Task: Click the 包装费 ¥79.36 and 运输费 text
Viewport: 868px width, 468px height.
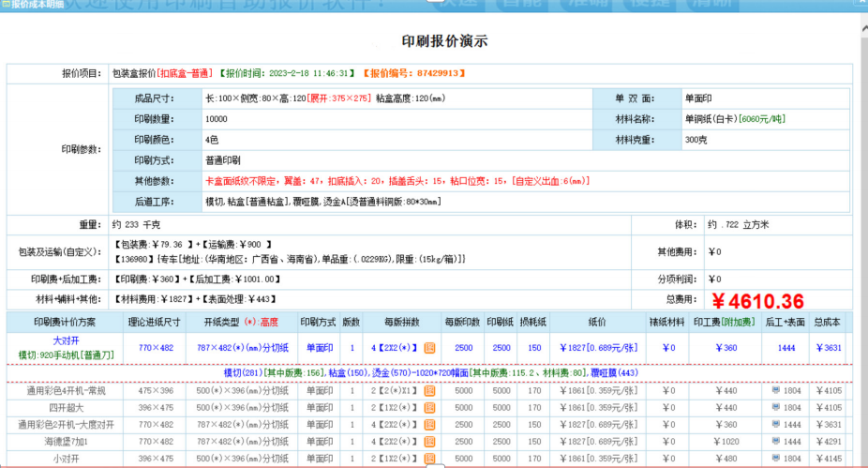Action: click(x=193, y=244)
